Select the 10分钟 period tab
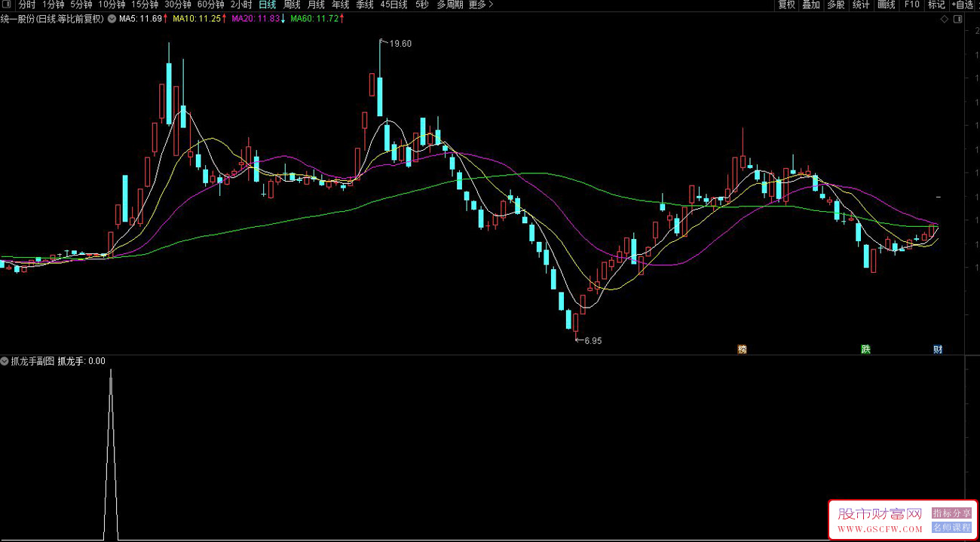This screenshot has width=980, height=542. pos(112,5)
